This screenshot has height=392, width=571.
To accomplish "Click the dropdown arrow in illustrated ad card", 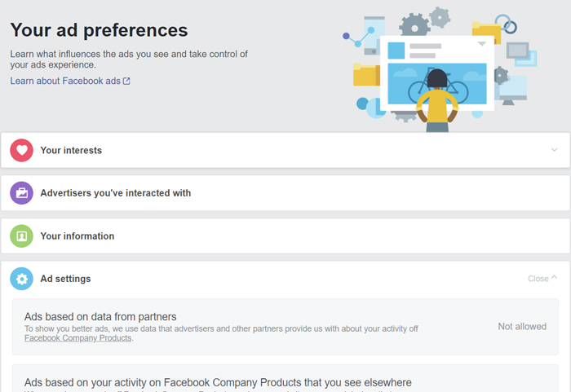I will (x=481, y=44).
